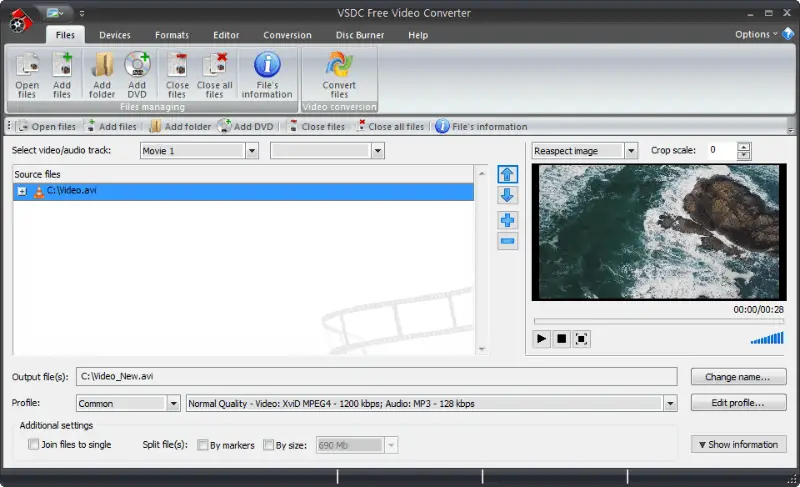Adjust the preview volume level bars

point(767,338)
